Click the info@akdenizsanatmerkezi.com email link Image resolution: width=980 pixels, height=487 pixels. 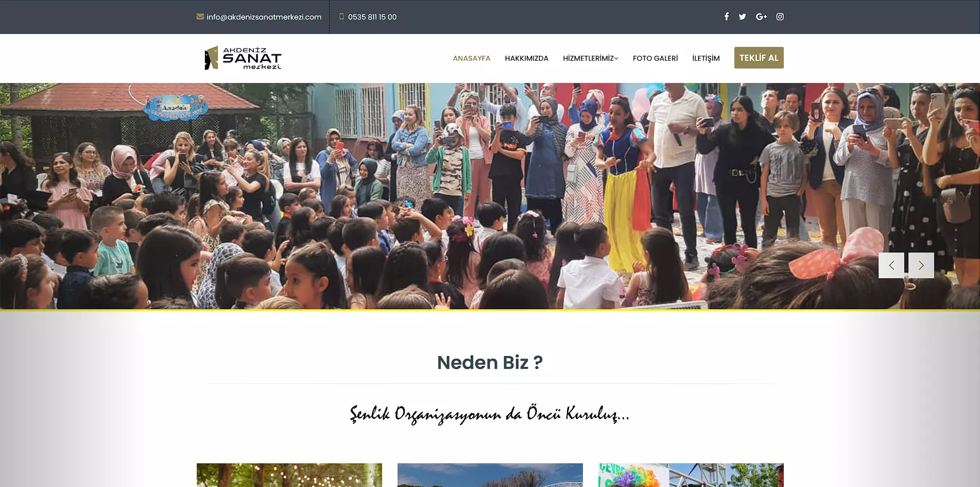pos(264,17)
